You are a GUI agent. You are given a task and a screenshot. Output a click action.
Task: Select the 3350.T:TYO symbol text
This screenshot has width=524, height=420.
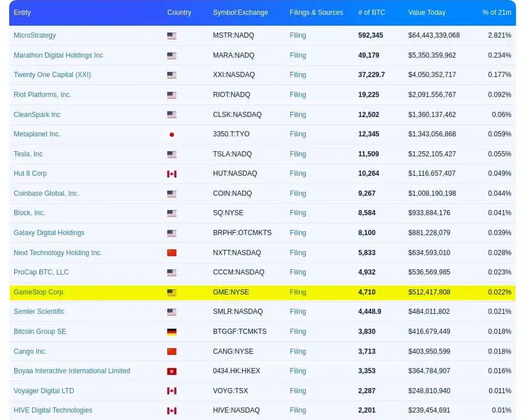[231, 134]
